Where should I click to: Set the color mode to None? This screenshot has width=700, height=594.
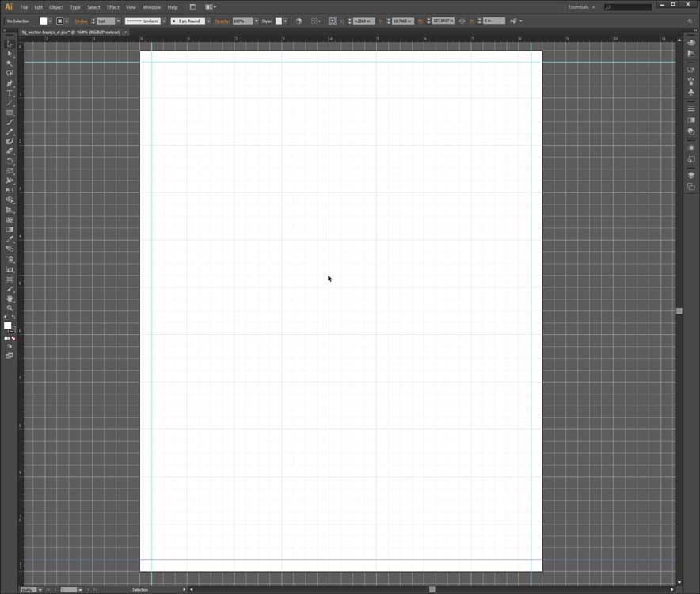point(13,338)
